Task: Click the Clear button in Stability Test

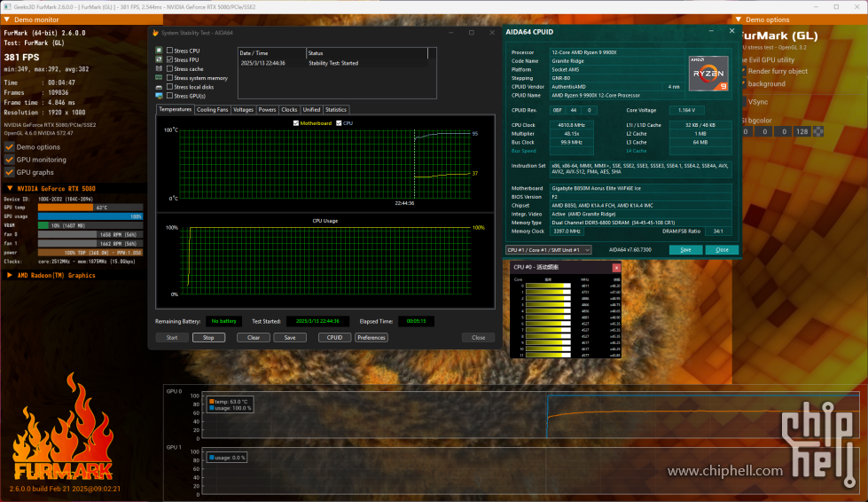Action: pos(254,338)
